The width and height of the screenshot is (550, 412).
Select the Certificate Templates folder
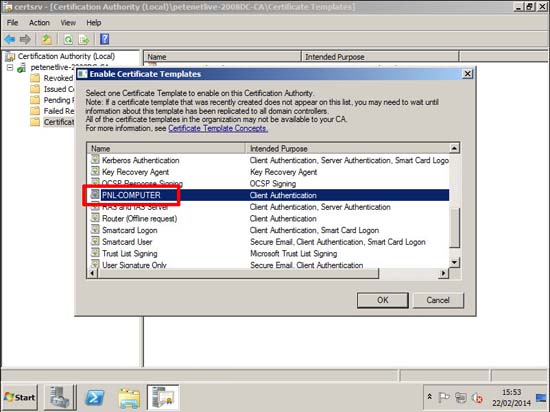59,122
